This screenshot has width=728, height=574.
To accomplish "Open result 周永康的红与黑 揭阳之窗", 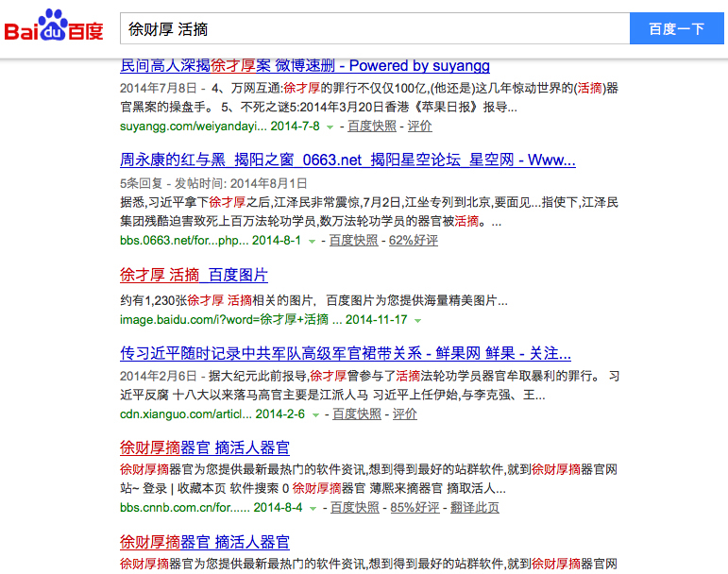I will coord(347,160).
